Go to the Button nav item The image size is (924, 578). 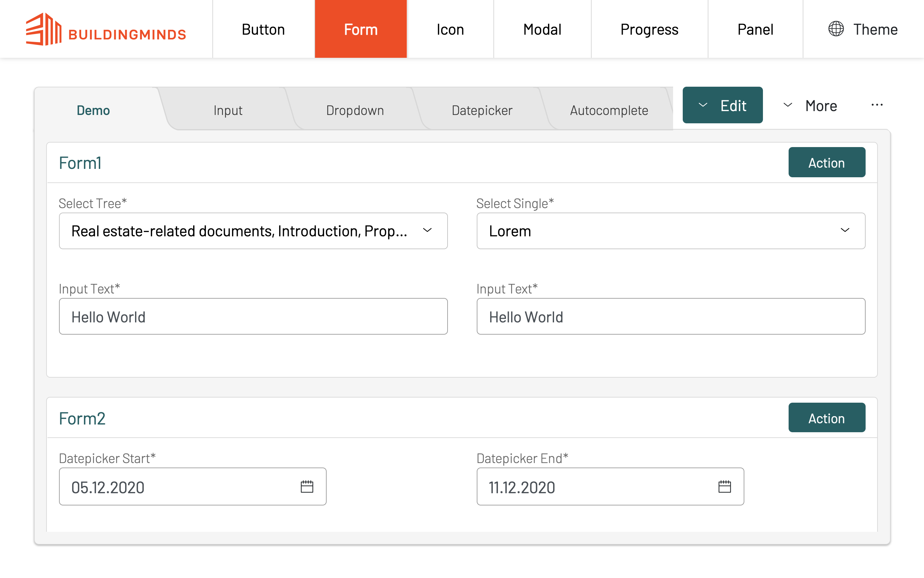(x=263, y=29)
